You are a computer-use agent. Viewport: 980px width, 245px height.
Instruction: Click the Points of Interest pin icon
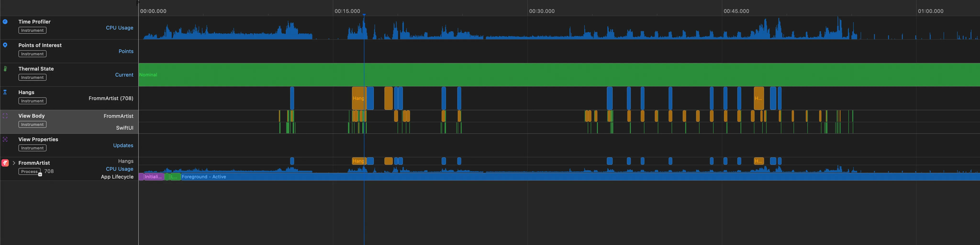click(x=5, y=45)
